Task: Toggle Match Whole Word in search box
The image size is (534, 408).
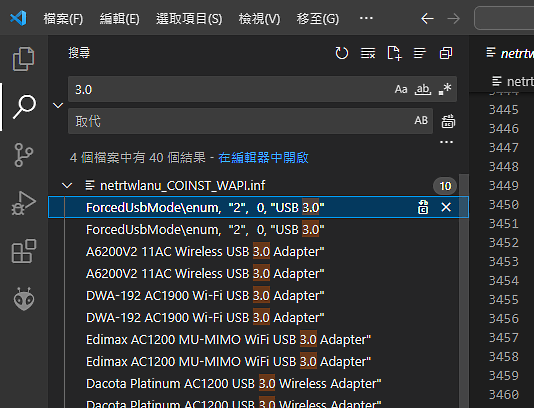Action: [x=423, y=89]
